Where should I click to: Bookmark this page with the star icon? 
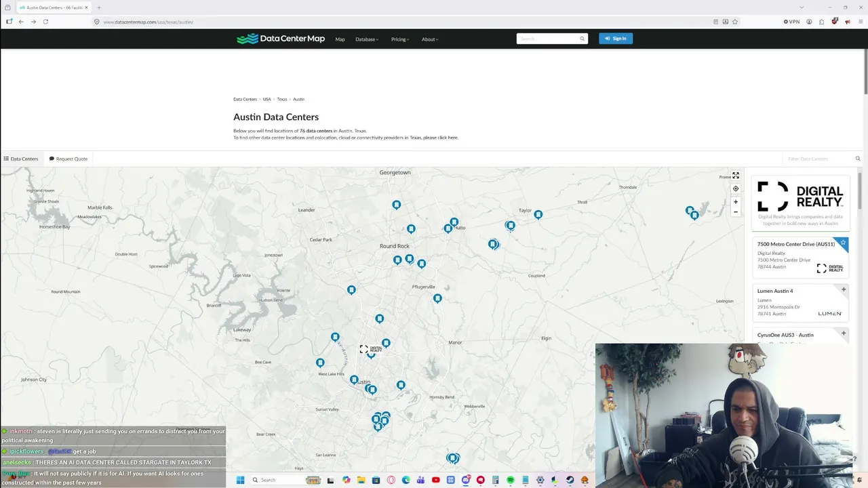tap(735, 22)
